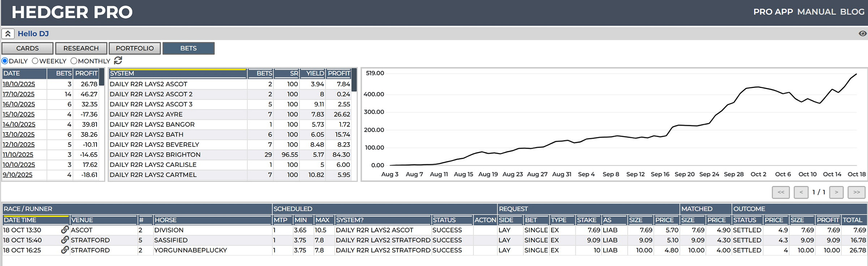
Task: Open the 9/10/2025 date link
Action: tap(17, 175)
